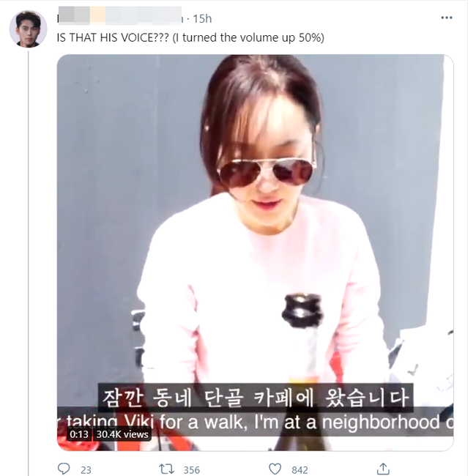Like the tweet with the heart icon
Screen dimensions: 476x476
[275, 469]
